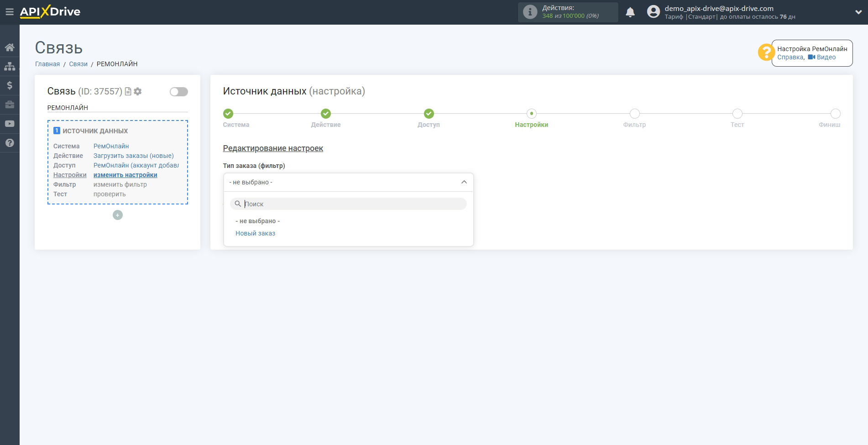
Task: Click the ApiX-Drive logo
Action: click(x=50, y=12)
